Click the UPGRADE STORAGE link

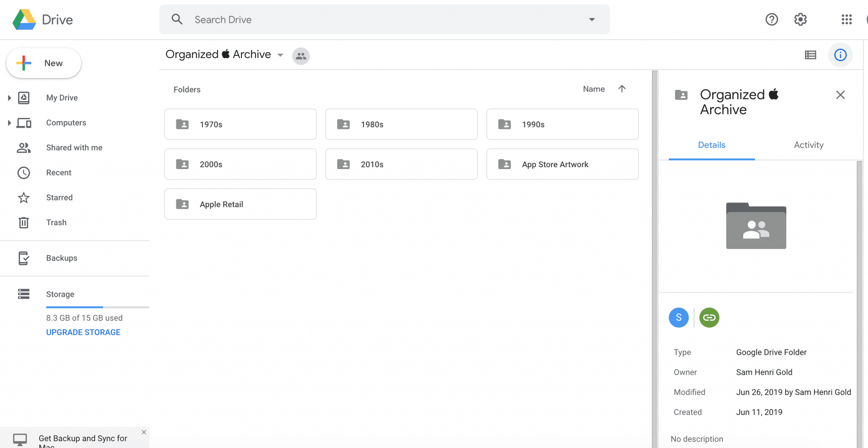pyautogui.click(x=83, y=332)
